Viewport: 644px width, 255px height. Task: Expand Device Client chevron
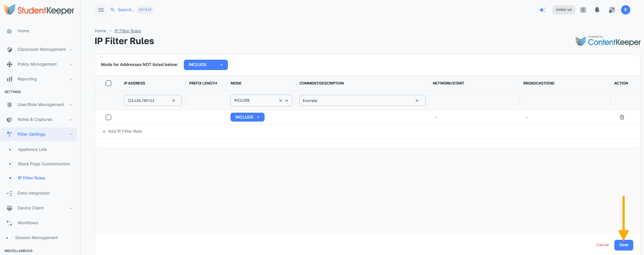[x=71, y=208]
